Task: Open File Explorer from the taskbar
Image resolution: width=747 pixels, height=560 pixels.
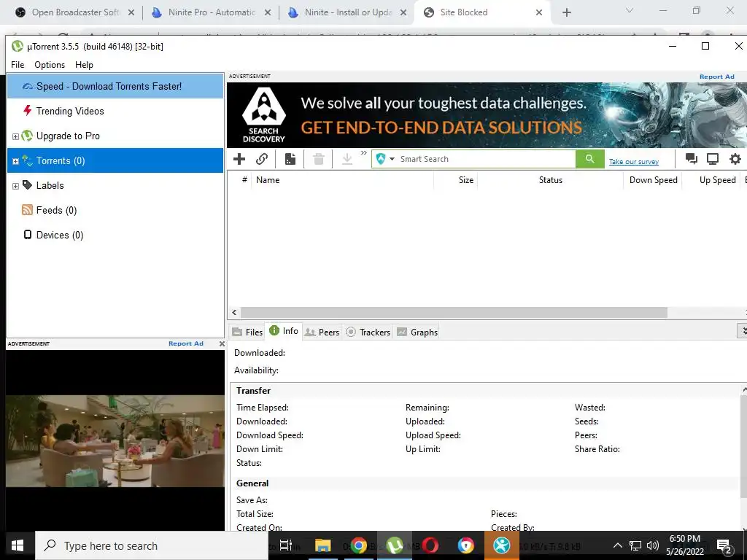Action: [x=322, y=545]
